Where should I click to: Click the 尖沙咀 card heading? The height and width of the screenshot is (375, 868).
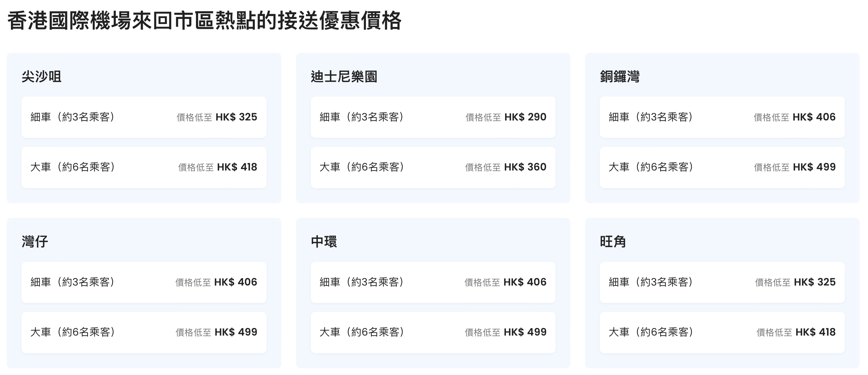(41, 77)
